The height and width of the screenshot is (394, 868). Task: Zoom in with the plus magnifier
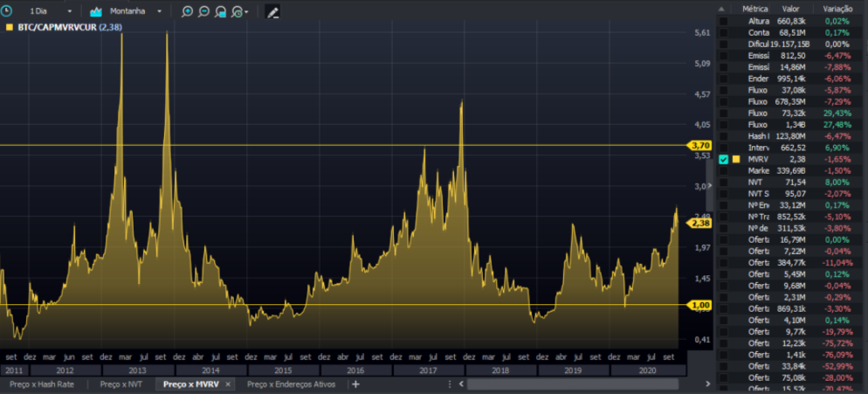(187, 11)
